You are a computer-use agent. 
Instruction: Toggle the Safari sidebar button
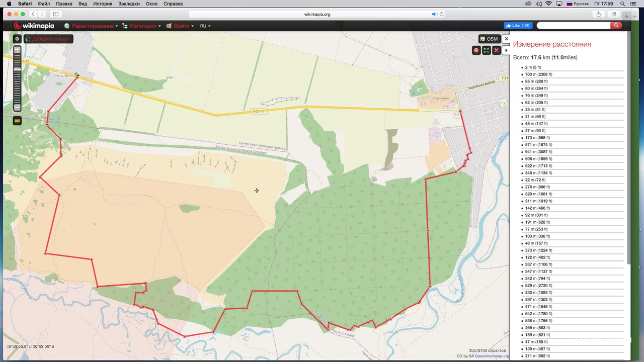[x=56, y=14]
